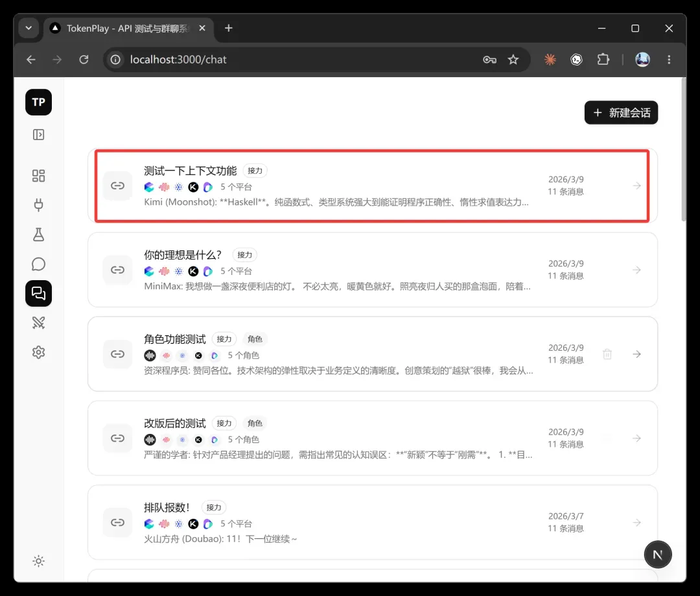Toggle the sun theme icon
The height and width of the screenshot is (596, 700).
coord(38,561)
